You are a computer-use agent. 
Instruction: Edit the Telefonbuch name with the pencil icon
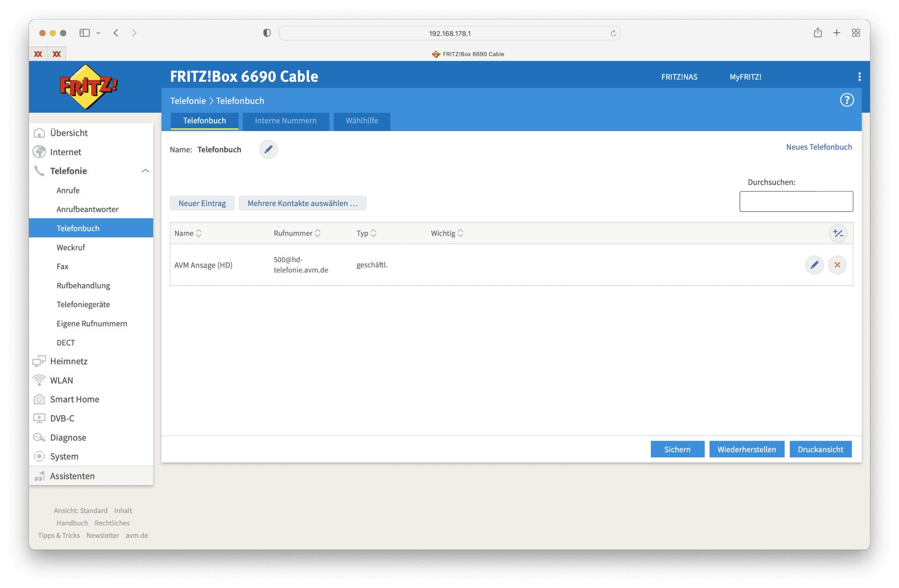tap(268, 149)
